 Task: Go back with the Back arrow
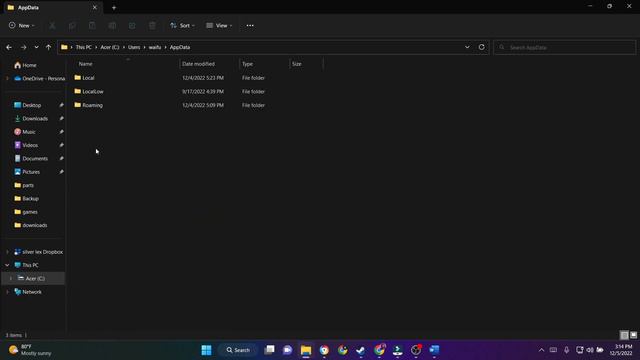[9, 47]
